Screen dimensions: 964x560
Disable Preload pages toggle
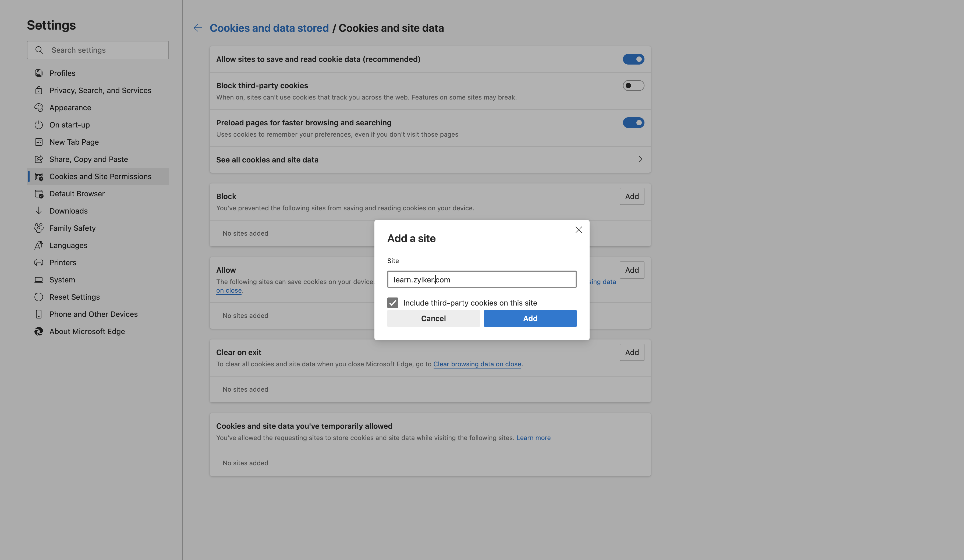[x=633, y=122]
